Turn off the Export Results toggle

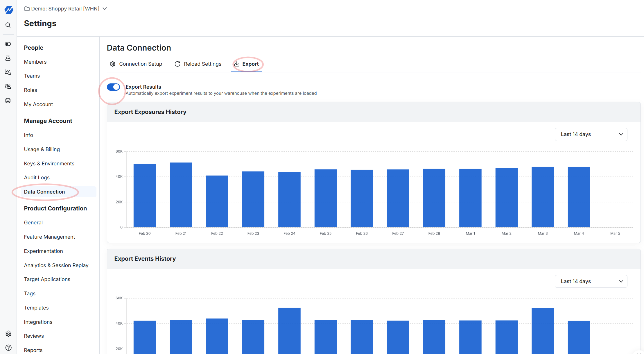(113, 87)
